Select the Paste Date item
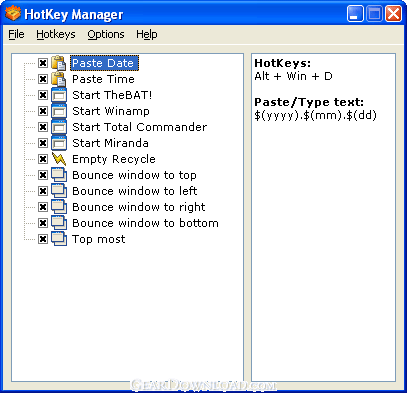Image resolution: width=407 pixels, height=393 pixels. click(104, 63)
